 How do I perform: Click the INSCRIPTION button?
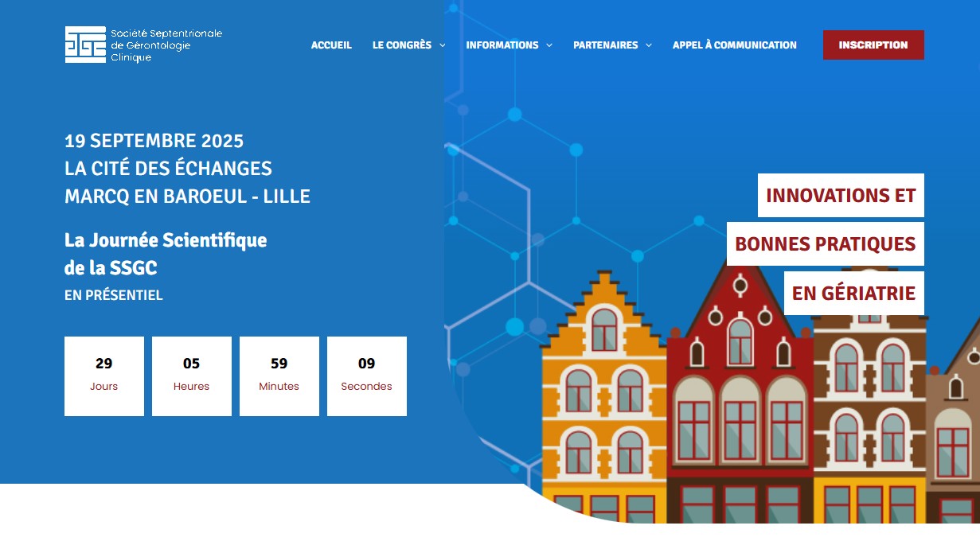click(x=873, y=45)
